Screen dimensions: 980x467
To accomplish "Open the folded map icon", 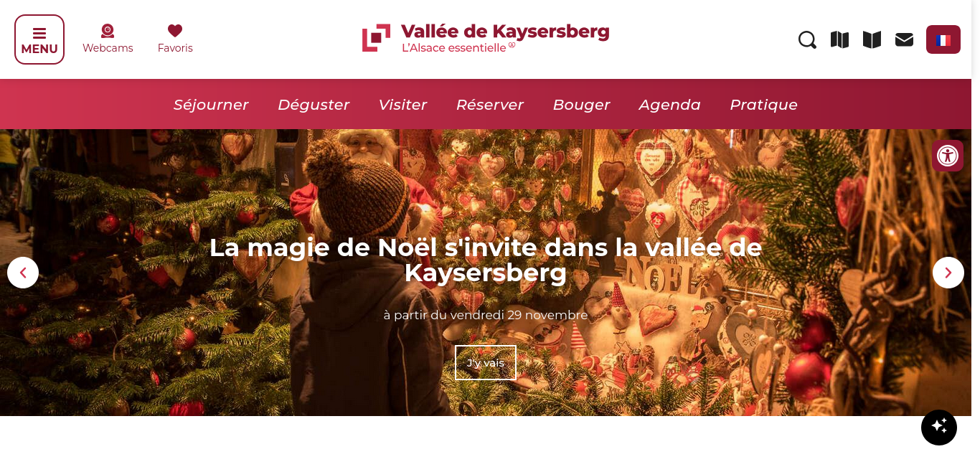I will (839, 39).
